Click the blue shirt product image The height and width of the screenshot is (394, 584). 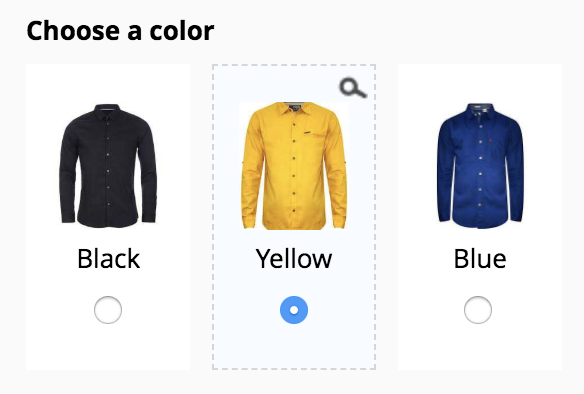point(480,166)
